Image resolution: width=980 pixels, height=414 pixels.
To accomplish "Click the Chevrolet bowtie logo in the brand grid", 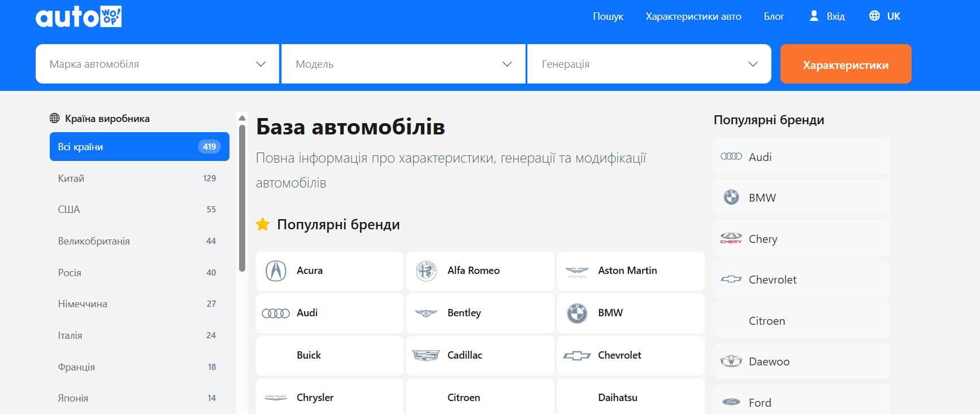I will tap(577, 356).
